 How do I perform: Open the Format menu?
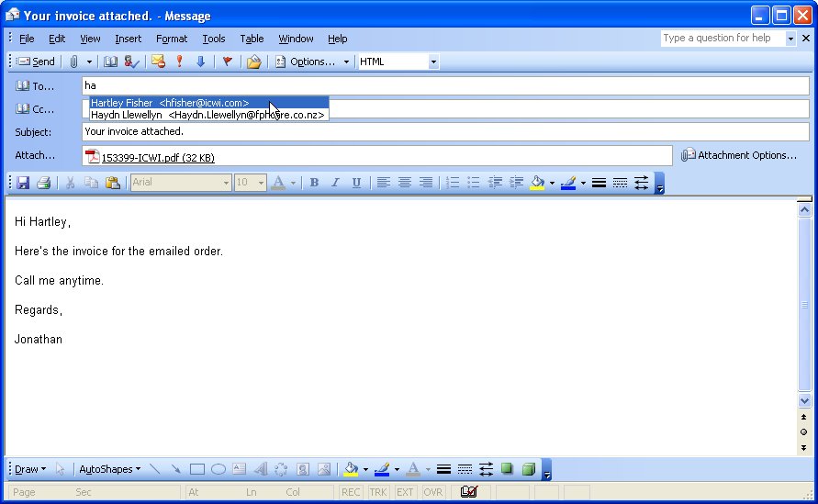click(x=171, y=39)
